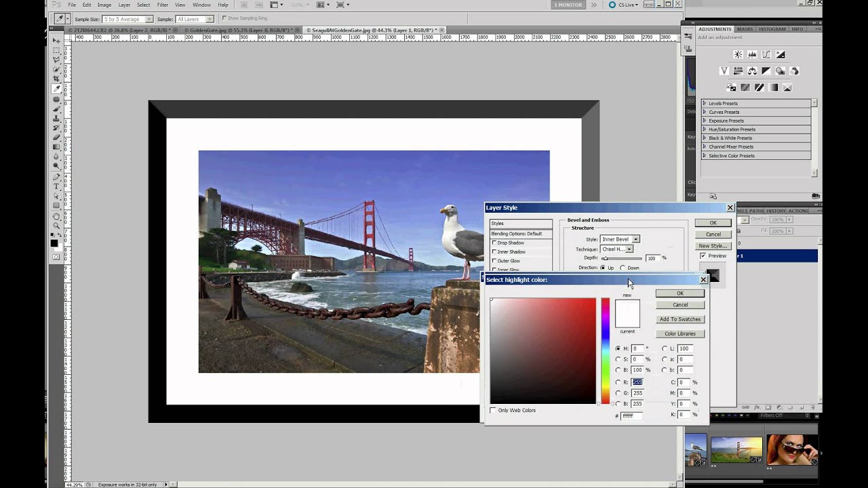Open the Image menu
Screen dimensions: 868x488
coord(104,5)
